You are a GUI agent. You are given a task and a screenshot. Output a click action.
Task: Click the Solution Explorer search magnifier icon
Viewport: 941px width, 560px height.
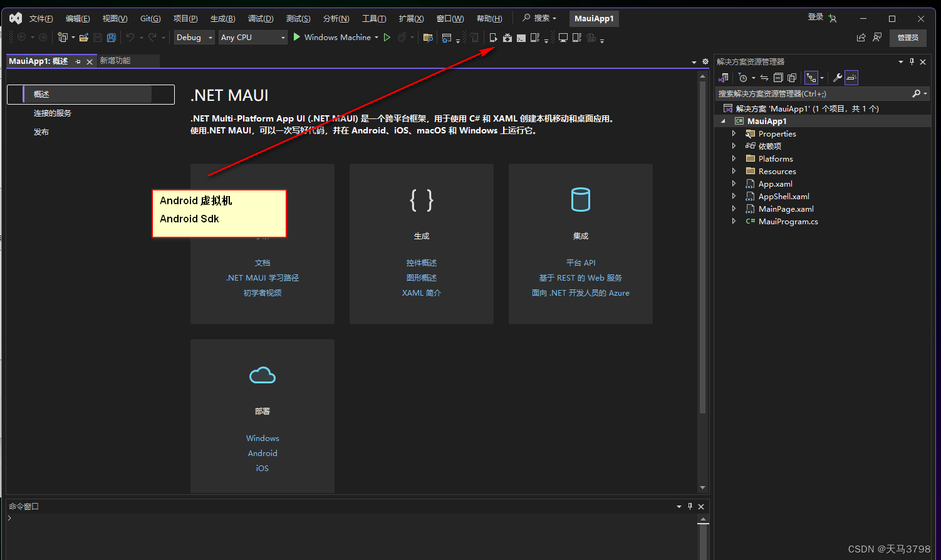pyautogui.click(x=916, y=93)
